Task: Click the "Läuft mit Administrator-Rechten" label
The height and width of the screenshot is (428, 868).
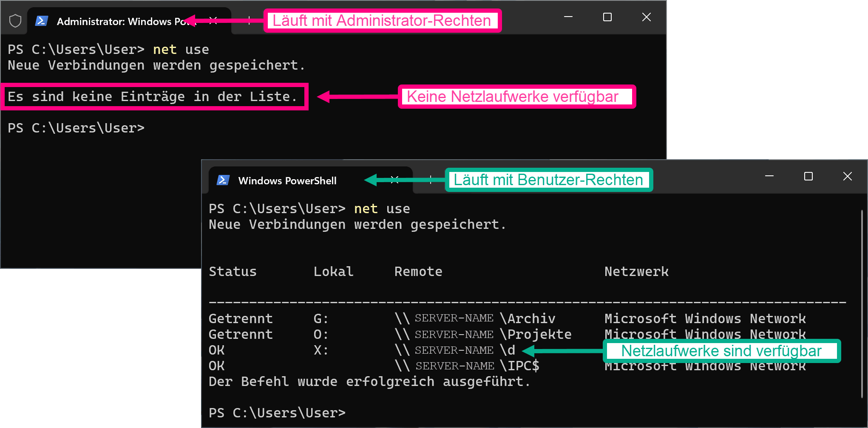Action: [382, 20]
